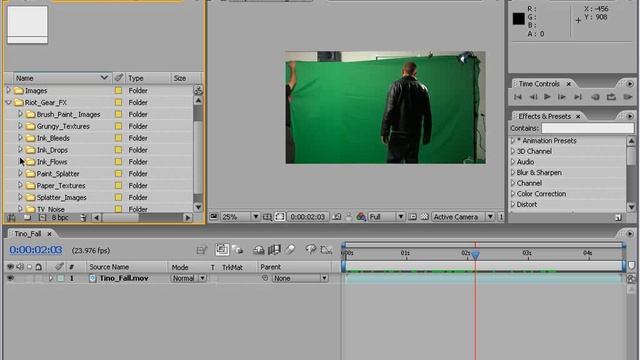
Task: Expand the Images folder
Action: click(9, 90)
